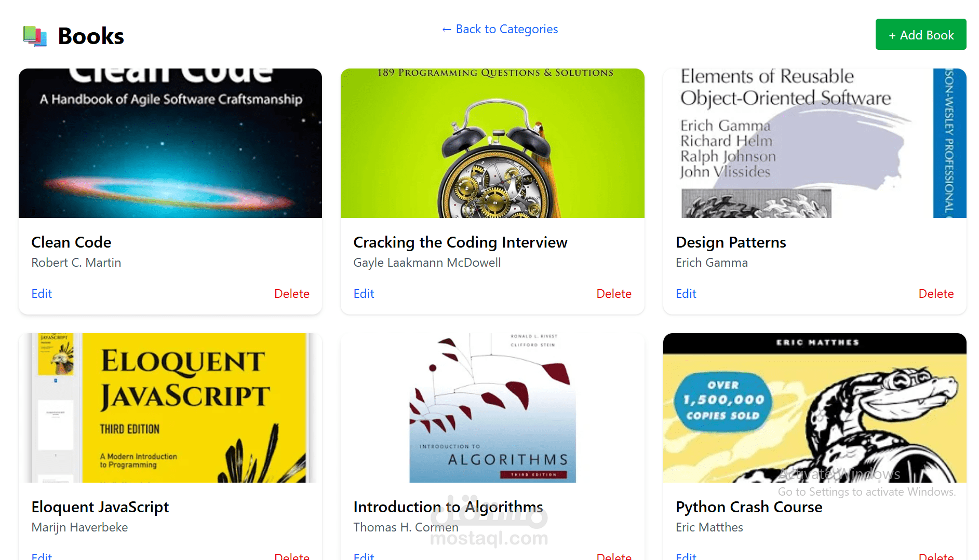Click author name Gayle Laakmann McDowell
979x560 pixels.
(427, 263)
